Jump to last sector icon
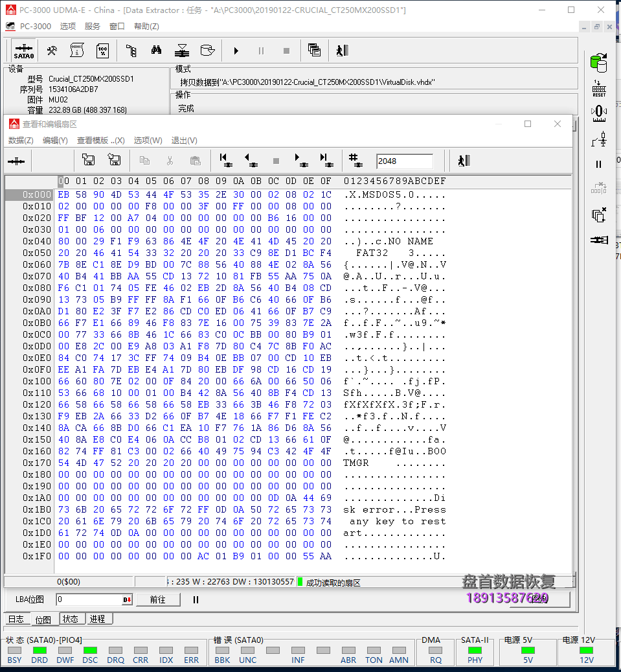621x672 pixels. point(326,160)
